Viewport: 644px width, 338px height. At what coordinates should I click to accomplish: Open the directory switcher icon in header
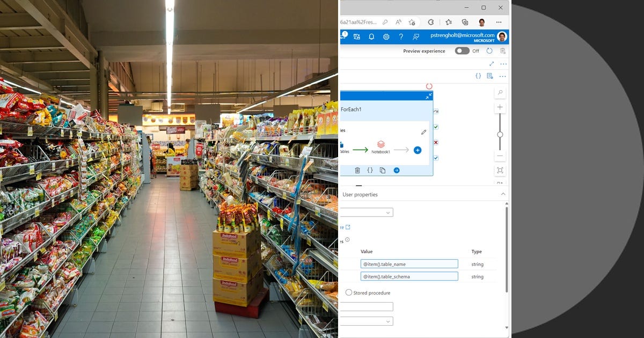click(x=357, y=36)
